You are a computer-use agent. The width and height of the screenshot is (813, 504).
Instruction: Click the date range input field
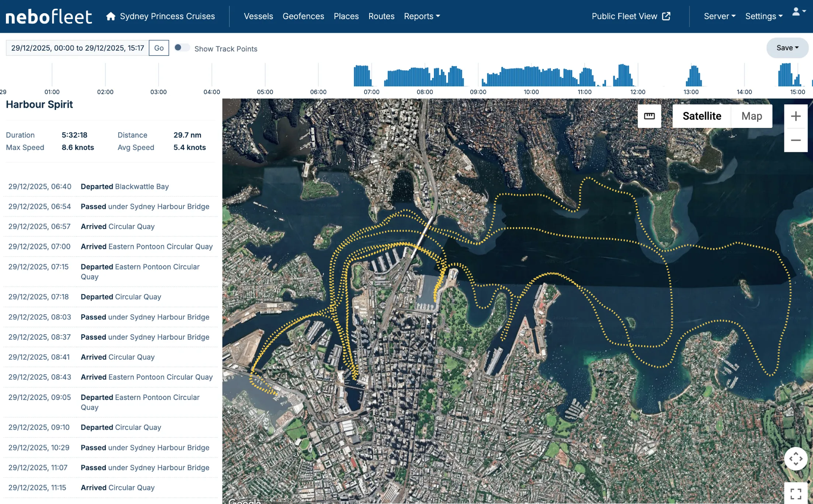[77, 48]
